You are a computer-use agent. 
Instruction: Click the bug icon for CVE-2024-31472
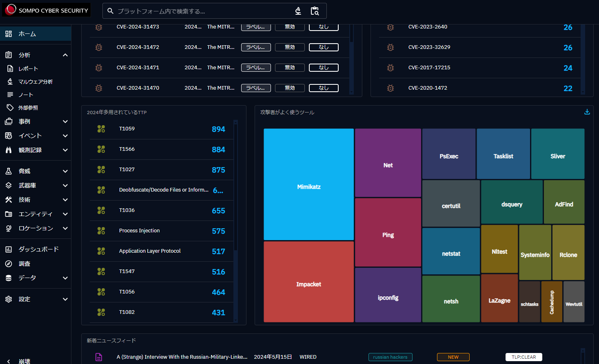(99, 47)
